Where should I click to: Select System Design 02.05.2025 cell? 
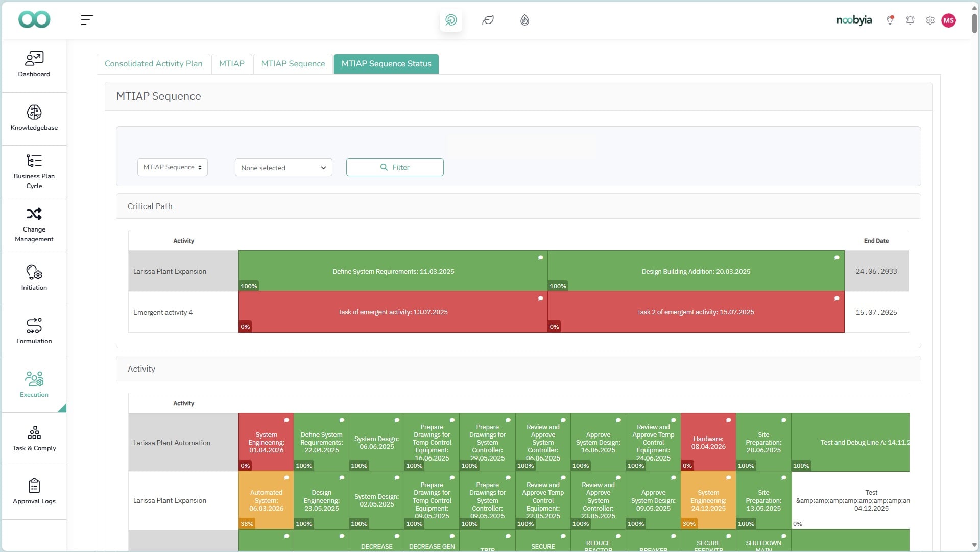(x=376, y=500)
